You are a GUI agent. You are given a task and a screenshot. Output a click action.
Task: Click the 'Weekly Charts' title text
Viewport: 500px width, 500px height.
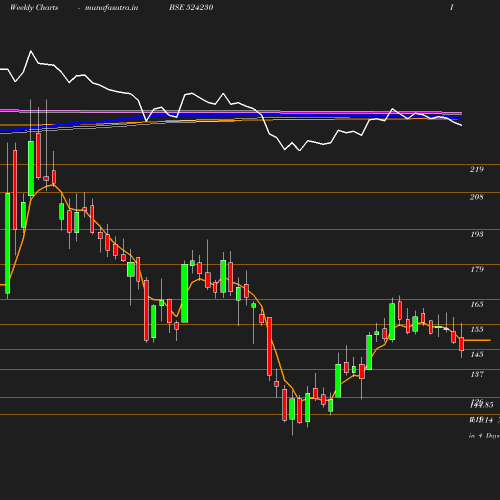click(34, 8)
